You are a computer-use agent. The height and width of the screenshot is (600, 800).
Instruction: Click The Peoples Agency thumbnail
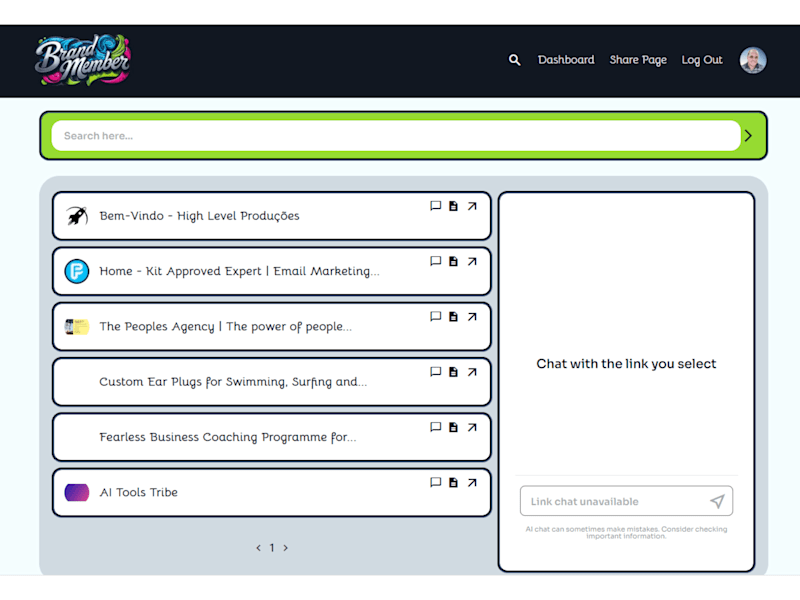(x=77, y=327)
